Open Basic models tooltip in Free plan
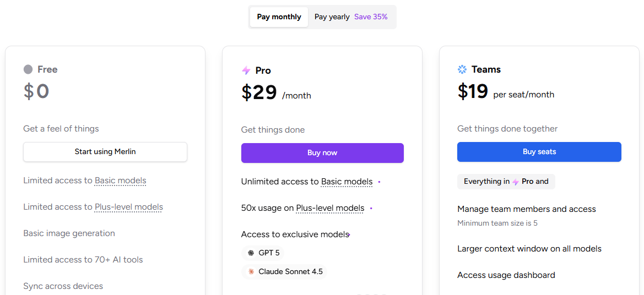The image size is (644, 295). pyautogui.click(x=120, y=181)
